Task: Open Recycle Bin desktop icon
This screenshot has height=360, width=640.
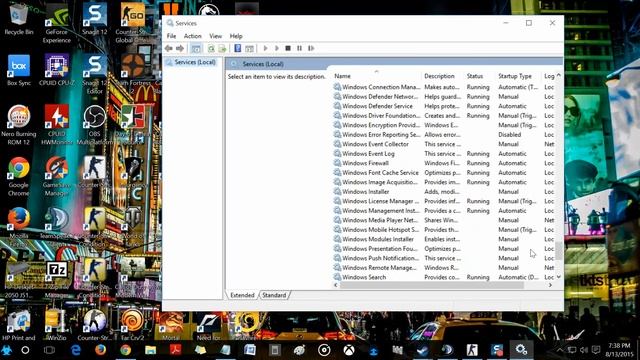Action: [x=18, y=20]
